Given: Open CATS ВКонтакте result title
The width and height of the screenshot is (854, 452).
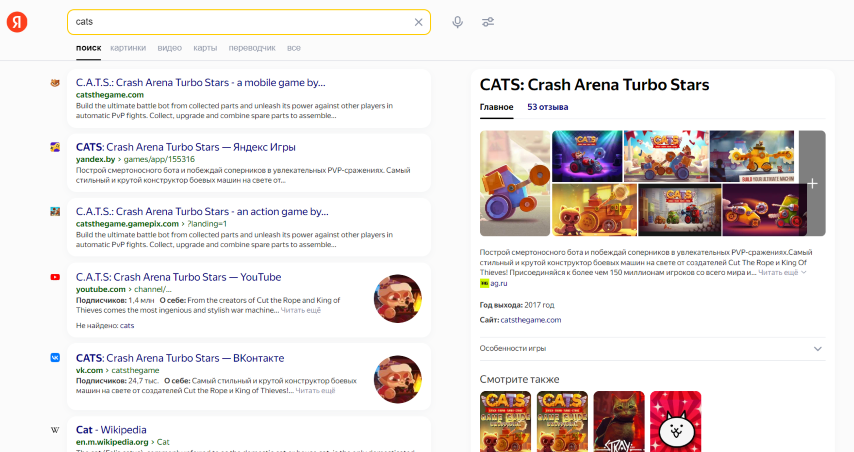Looking at the screenshot, I should [180, 358].
